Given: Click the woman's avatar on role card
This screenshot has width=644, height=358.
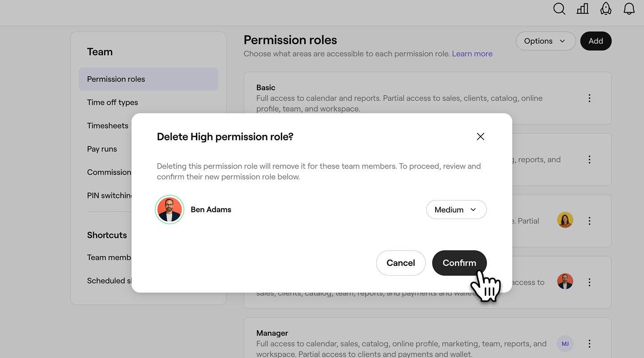Looking at the screenshot, I should pos(565,220).
